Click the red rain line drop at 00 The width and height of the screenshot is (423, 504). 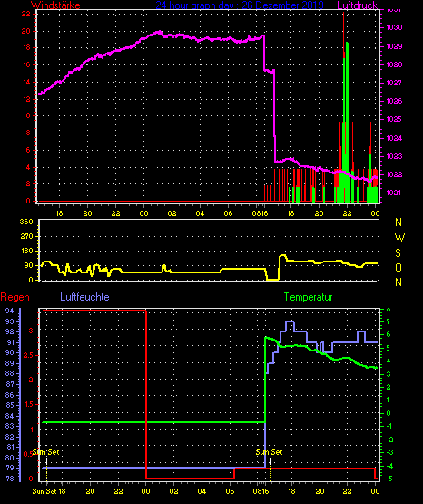146,395
